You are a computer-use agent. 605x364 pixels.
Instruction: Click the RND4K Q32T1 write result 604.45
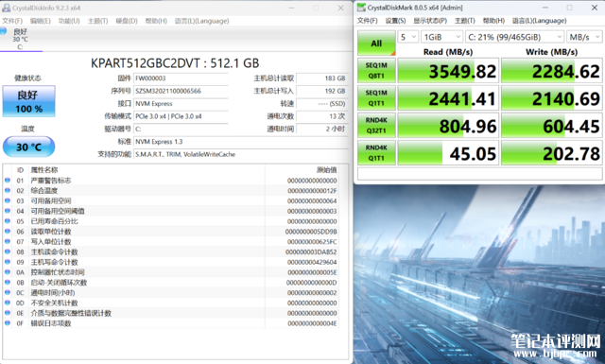pos(552,126)
